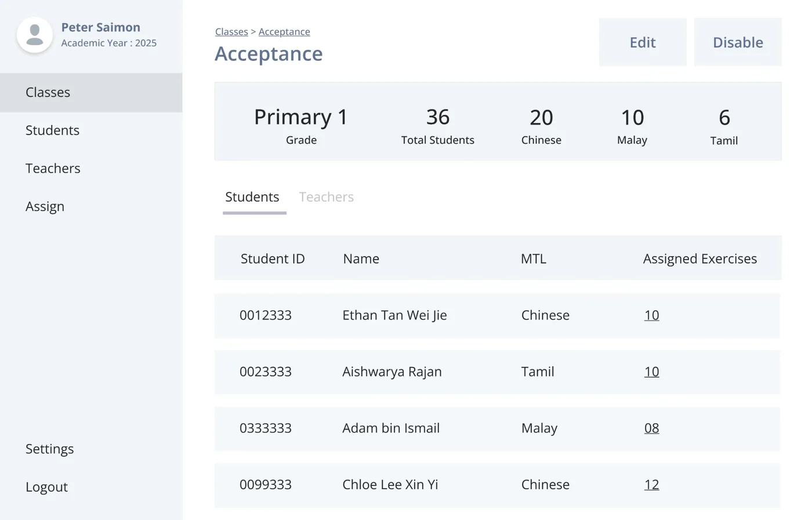
Task: Switch to the Teachers tab
Action: [x=327, y=197]
